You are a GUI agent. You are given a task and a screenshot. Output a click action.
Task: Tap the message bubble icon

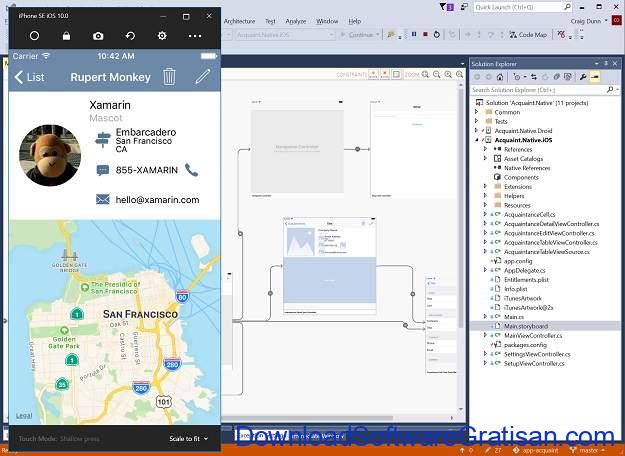[102, 170]
